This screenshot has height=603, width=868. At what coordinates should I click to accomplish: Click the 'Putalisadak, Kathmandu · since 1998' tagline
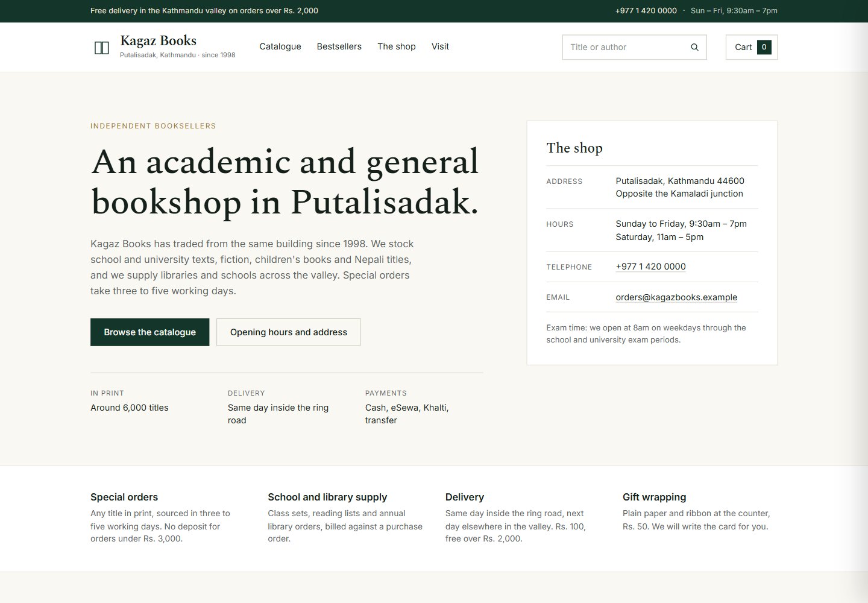(178, 55)
